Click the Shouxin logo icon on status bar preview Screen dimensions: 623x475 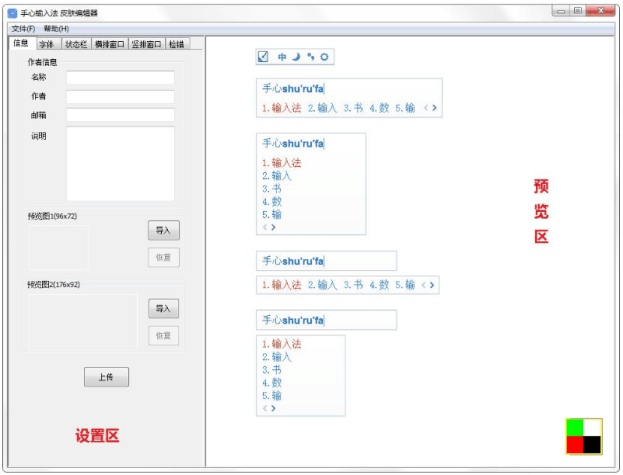point(263,57)
